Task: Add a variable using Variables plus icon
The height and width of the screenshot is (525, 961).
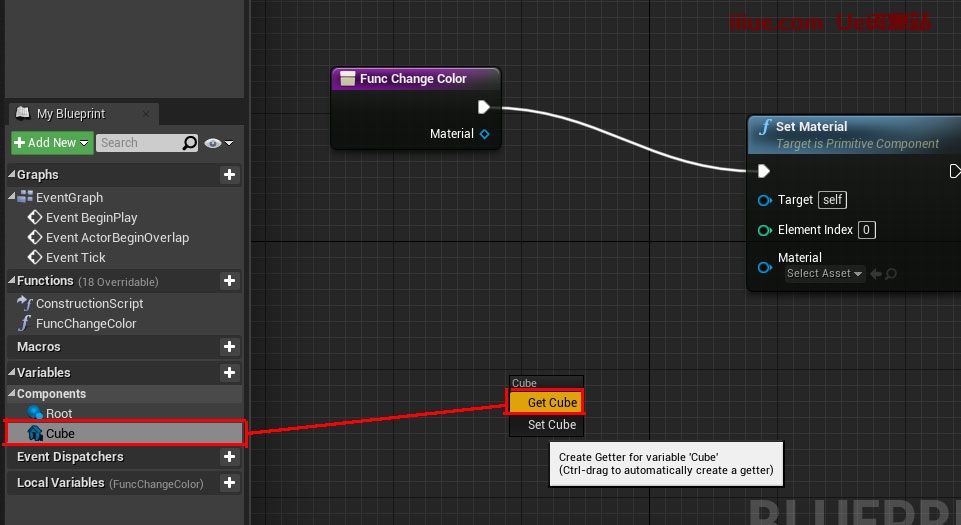Action: 230,373
